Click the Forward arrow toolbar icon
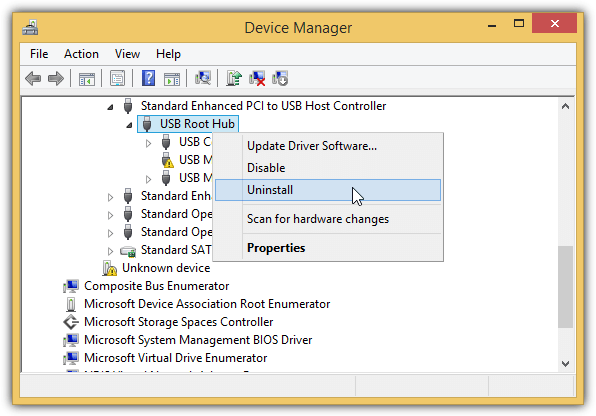 [56, 79]
